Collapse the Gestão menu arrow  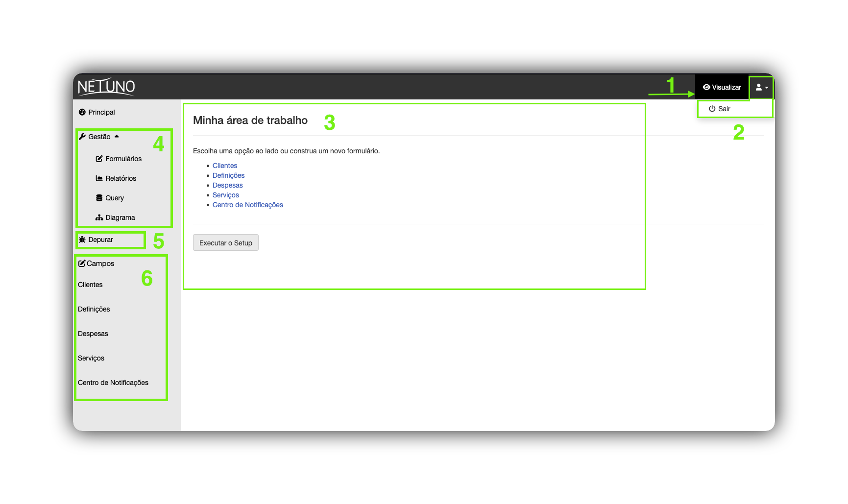(x=117, y=136)
